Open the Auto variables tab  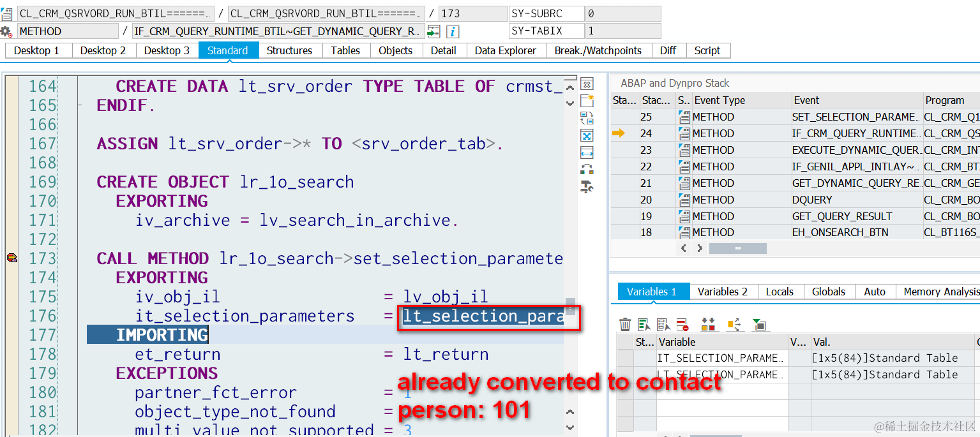(x=875, y=292)
